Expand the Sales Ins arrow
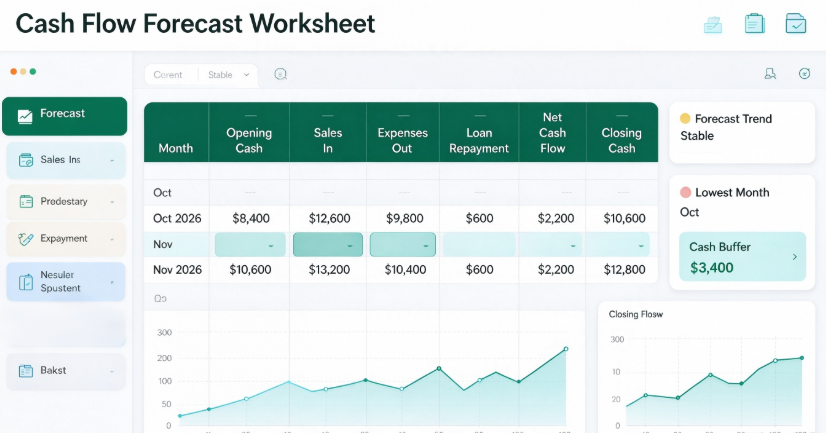The image size is (826, 433). 112,160
